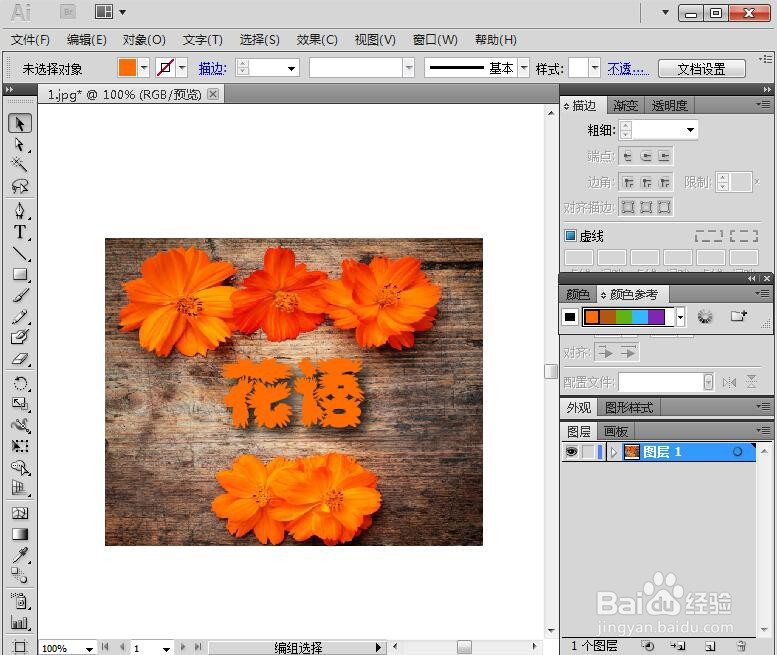The height and width of the screenshot is (655, 777).
Task: Select the Mesh tool
Action: tap(20, 513)
